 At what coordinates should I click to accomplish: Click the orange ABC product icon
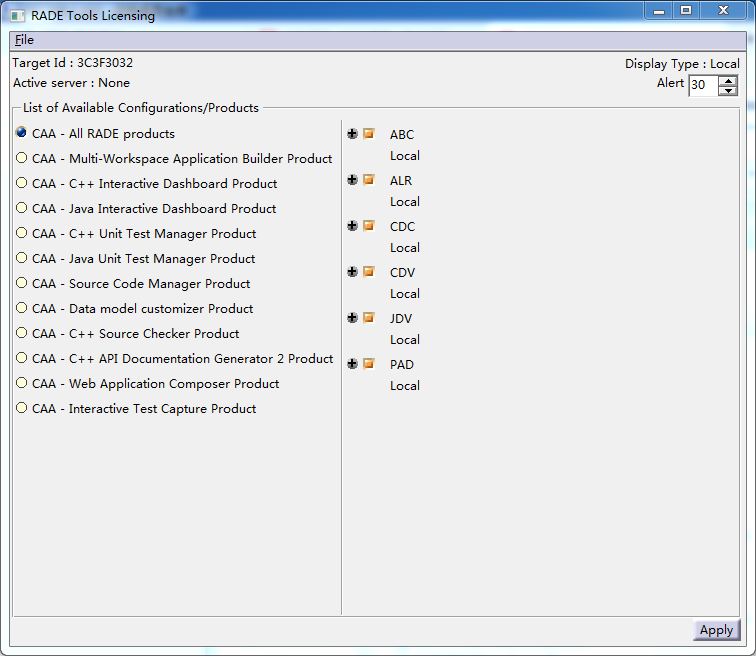[x=368, y=134]
